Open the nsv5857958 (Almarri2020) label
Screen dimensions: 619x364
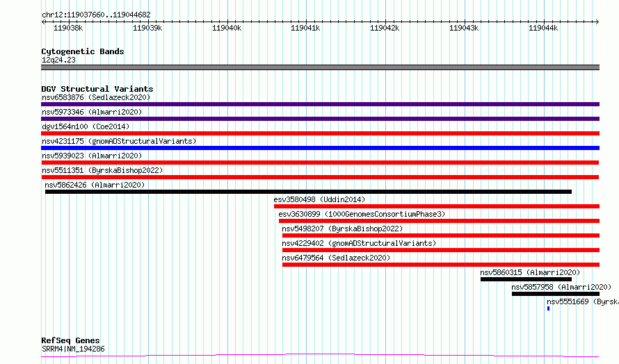coord(561,287)
